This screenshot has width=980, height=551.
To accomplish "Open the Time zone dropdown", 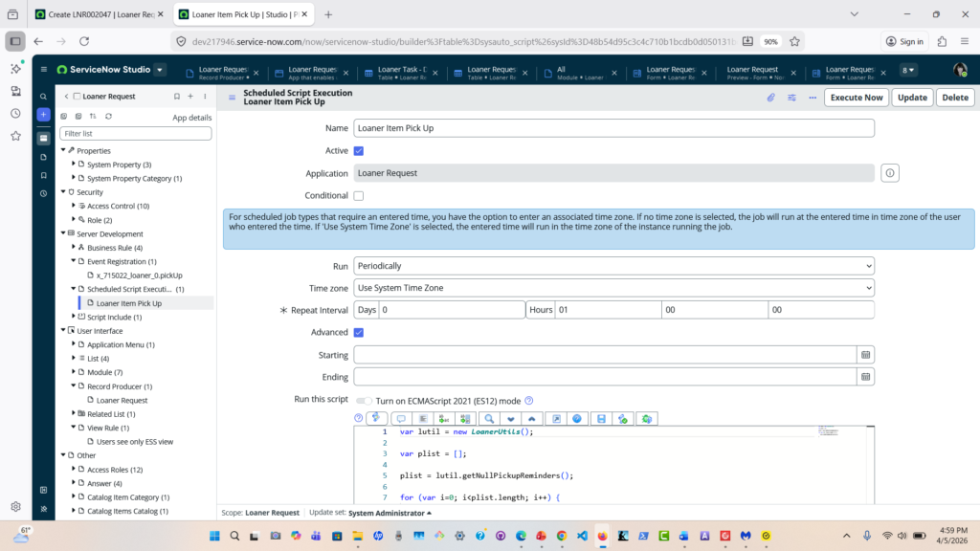I will (x=613, y=288).
